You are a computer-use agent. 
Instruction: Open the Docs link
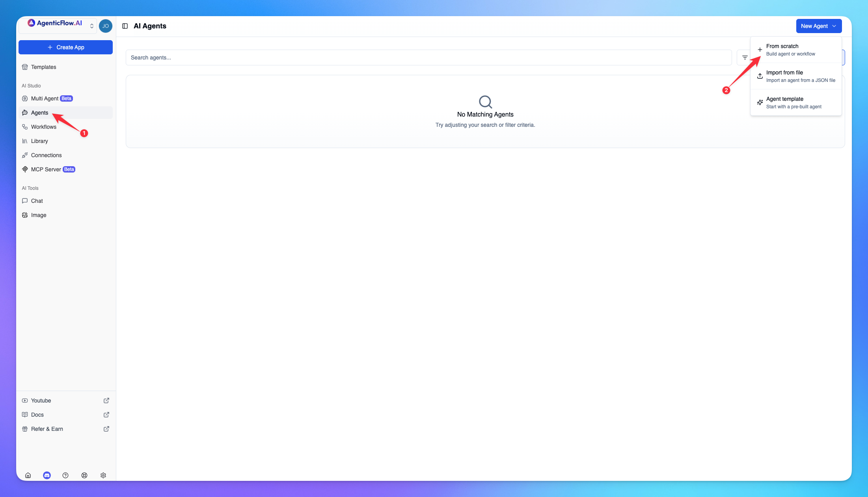pos(37,415)
